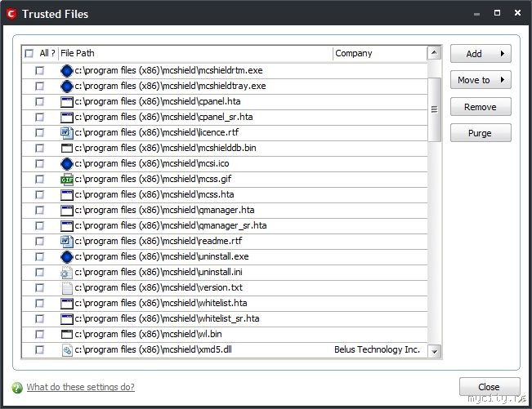This screenshot has height=409, width=532.
Task: Click the uninstall.exe file icon
Action: tap(67, 257)
